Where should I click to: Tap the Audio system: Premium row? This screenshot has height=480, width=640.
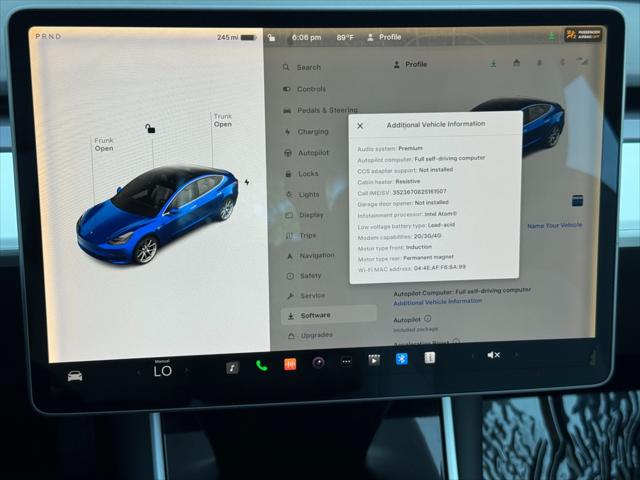pyautogui.click(x=390, y=149)
